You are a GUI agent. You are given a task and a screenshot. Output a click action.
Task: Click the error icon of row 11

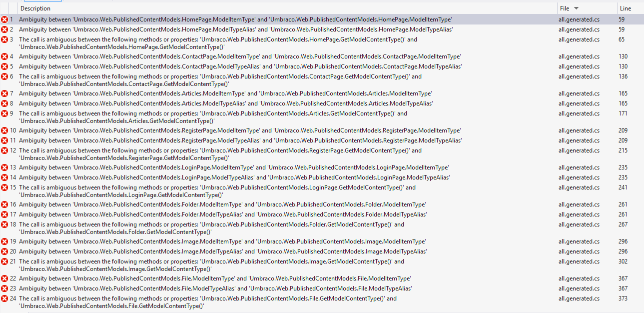[x=4, y=140]
